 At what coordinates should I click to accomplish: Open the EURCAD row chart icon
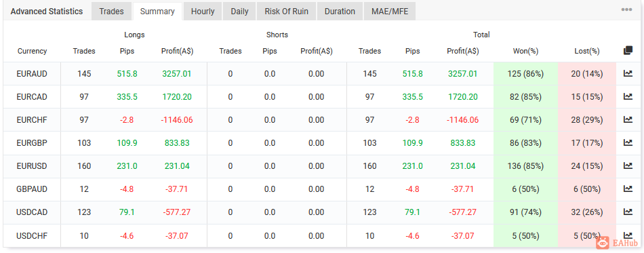coord(628,97)
